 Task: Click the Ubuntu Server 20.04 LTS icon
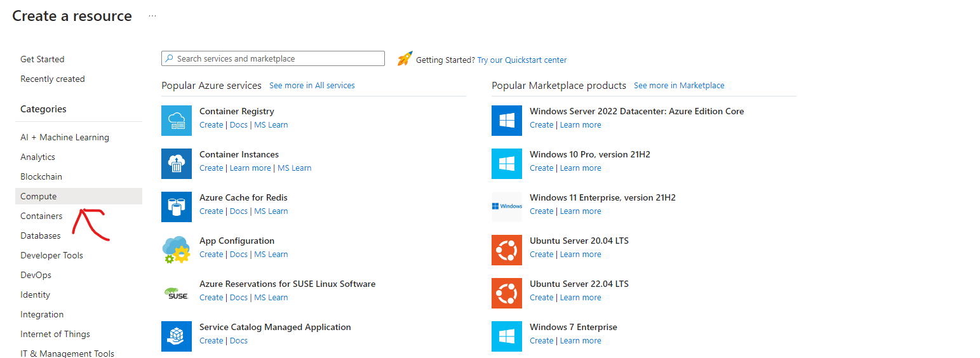(507, 250)
